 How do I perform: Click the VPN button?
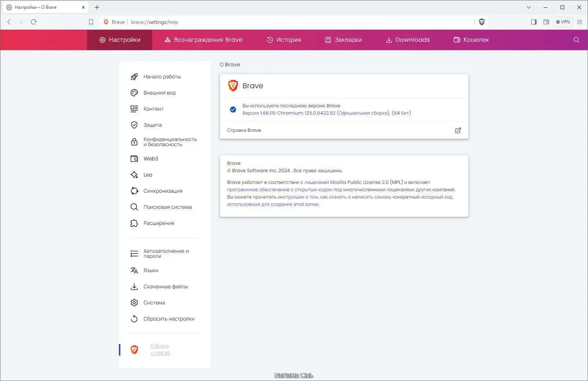tap(563, 22)
